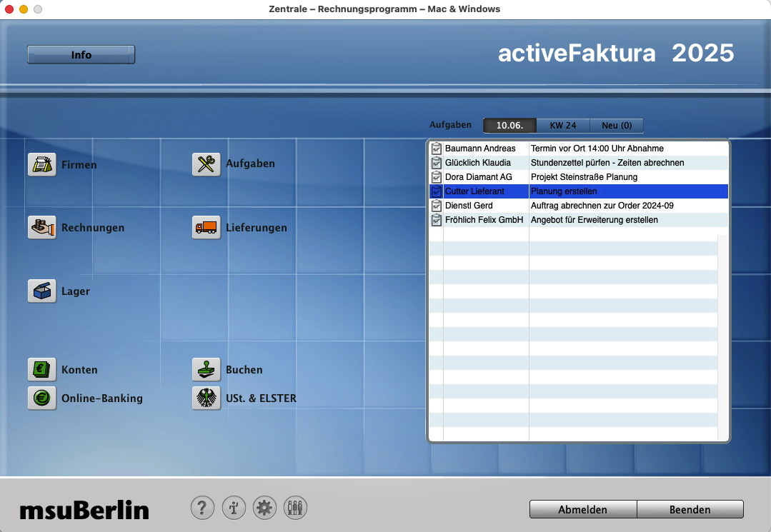Tick the clipboard checkbox for Baumann Andreas

pyautogui.click(x=437, y=149)
